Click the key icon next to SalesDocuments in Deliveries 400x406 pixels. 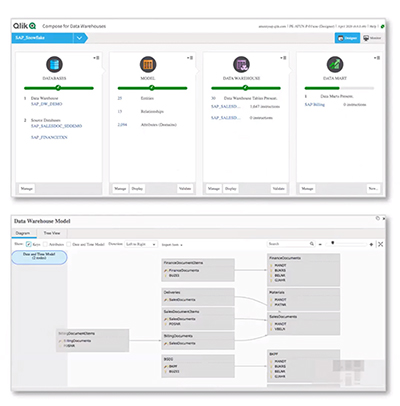(166, 300)
